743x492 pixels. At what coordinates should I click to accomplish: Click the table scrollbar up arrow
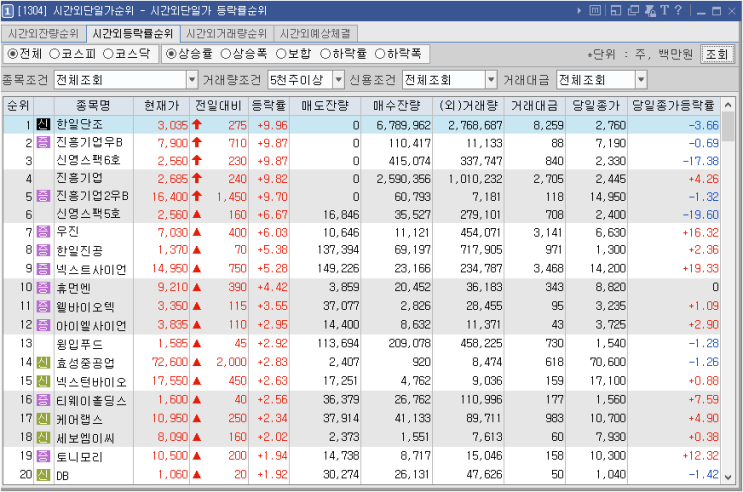point(728,105)
